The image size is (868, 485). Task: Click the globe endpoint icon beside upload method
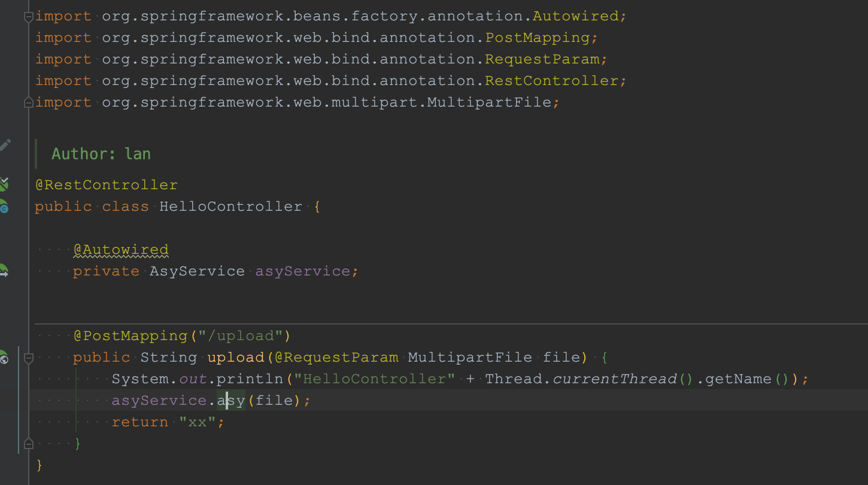point(4,357)
